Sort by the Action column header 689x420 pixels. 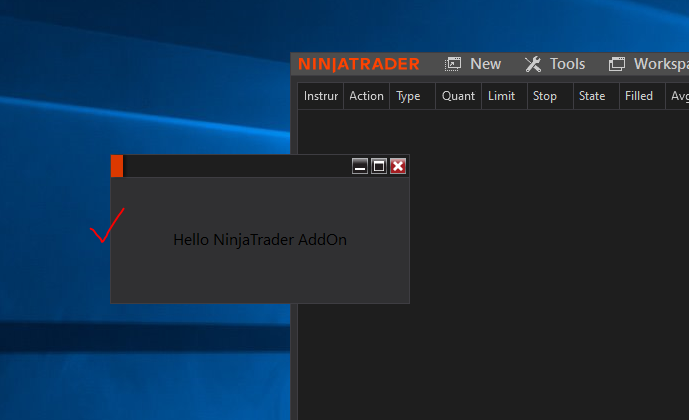(366, 96)
